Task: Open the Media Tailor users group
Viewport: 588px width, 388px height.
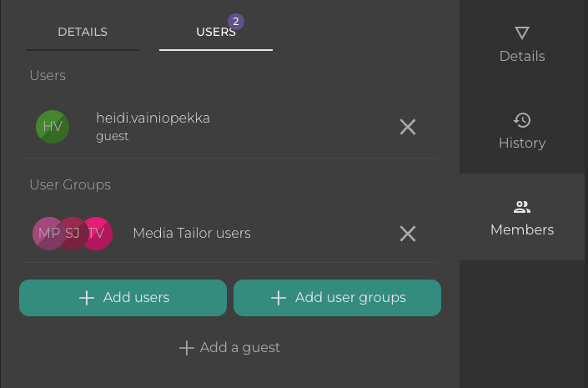Action: pyautogui.click(x=191, y=234)
